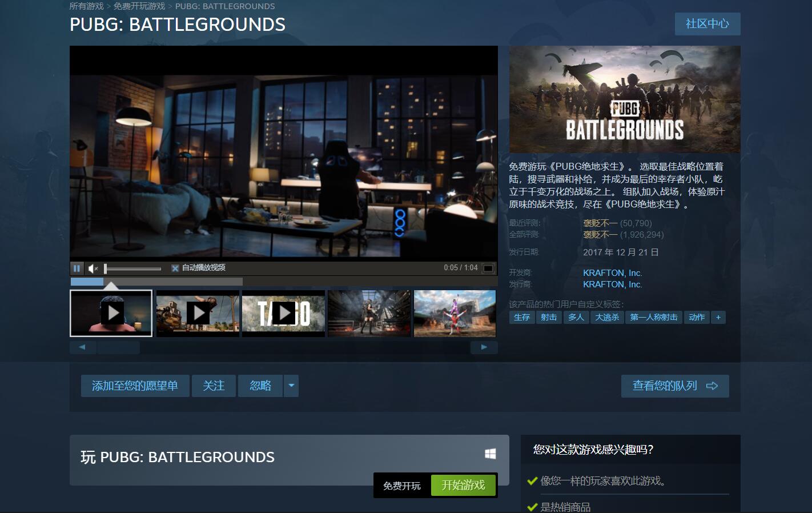Click the main video player area
The width and height of the screenshot is (812, 513).
pos(284,153)
